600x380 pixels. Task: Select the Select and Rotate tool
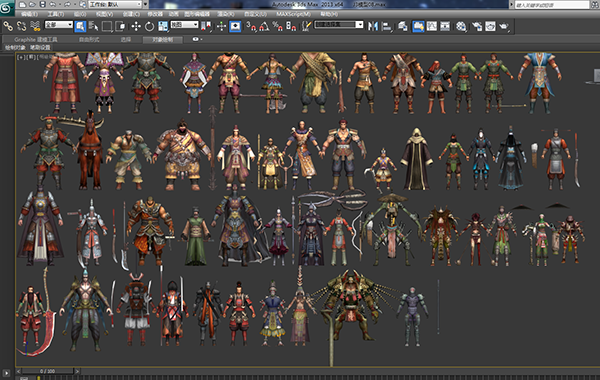click(x=149, y=26)
